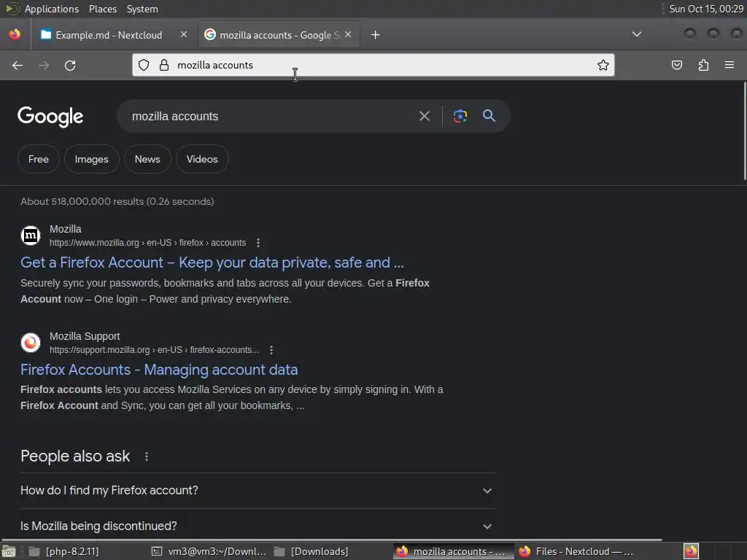The image size is (747, 560).
Task: Open the System menu
Action: coord(142,9)
